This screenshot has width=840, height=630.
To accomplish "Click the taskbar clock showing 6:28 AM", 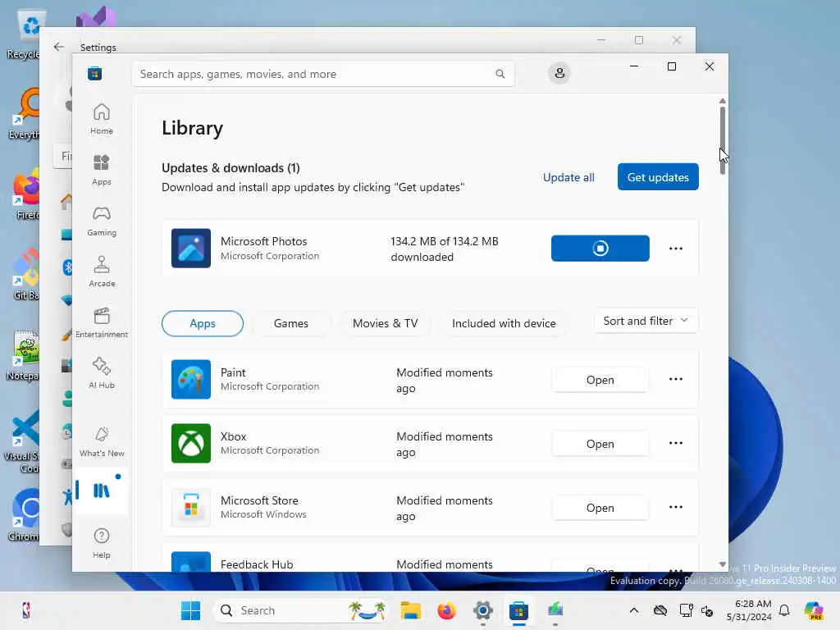I will pos(749,610).
